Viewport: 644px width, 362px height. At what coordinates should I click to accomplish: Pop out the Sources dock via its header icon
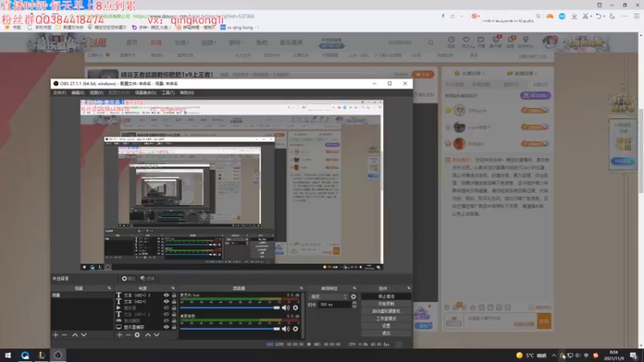coord(173,288)
